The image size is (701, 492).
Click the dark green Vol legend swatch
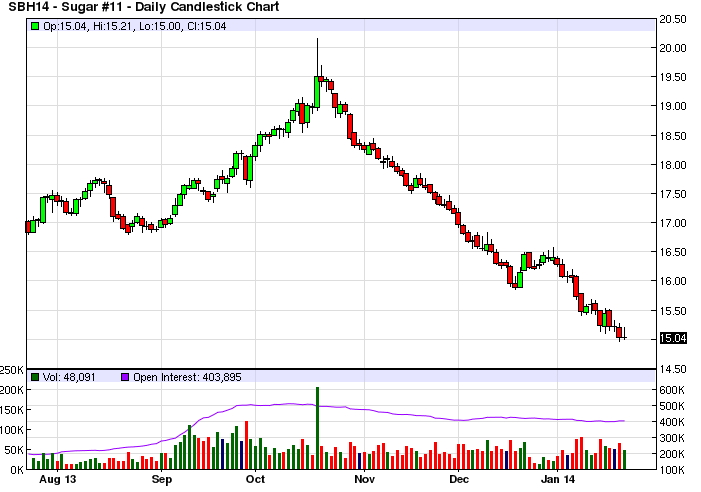tap(35, 377)
